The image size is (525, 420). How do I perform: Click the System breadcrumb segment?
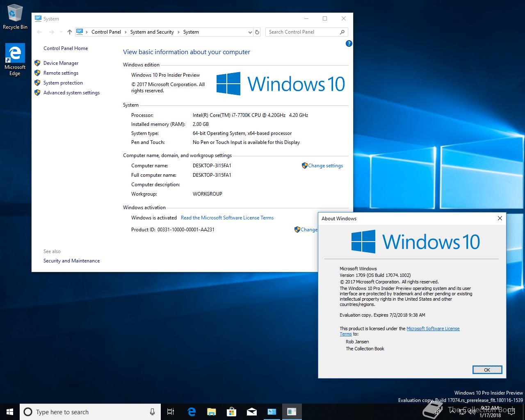191,32
